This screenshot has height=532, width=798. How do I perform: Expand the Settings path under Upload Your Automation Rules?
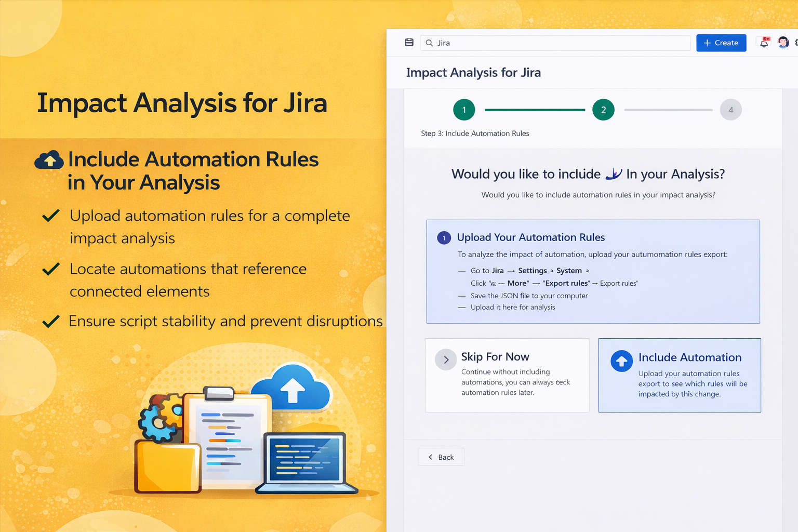tap(532, 271)
